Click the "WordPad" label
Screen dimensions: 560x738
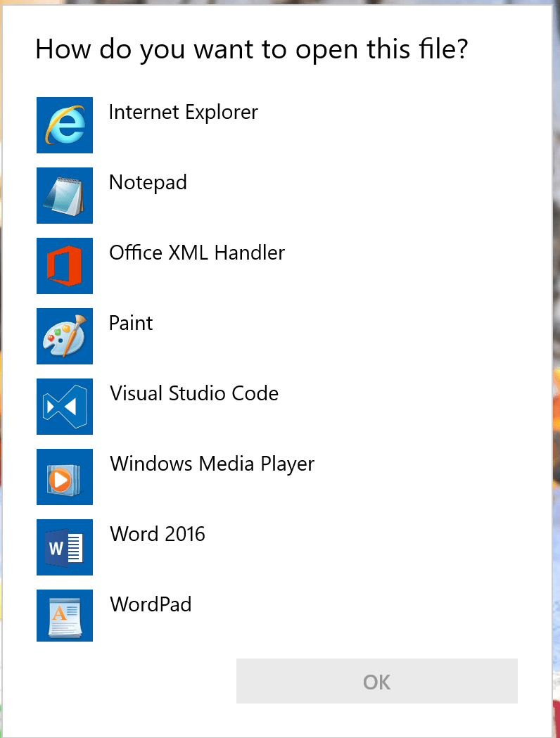[x=151, y=604]
